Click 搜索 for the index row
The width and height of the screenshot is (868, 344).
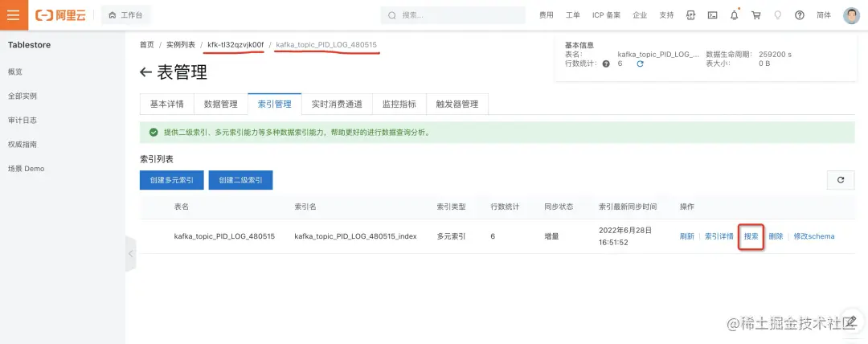[751, 236]
